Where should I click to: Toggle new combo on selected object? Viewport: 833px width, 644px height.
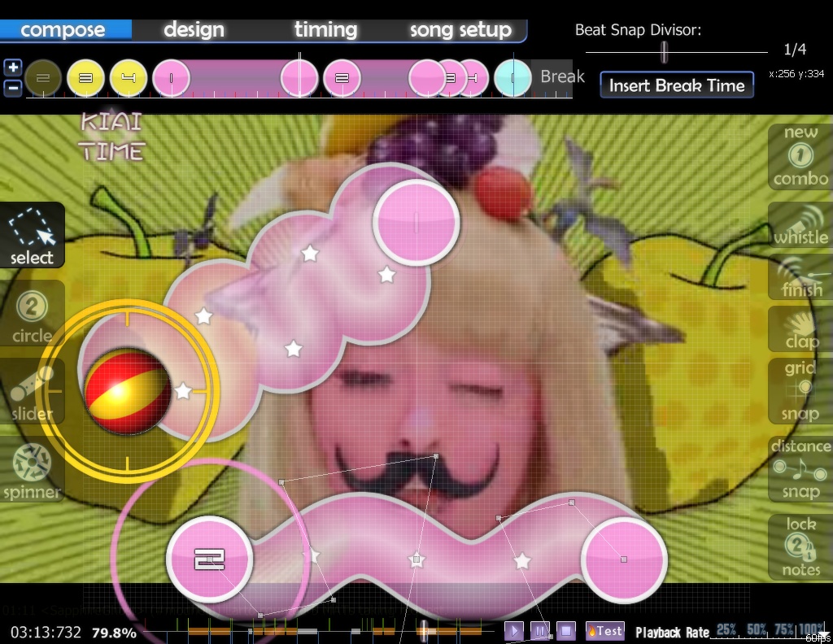(x=800, y=157)
